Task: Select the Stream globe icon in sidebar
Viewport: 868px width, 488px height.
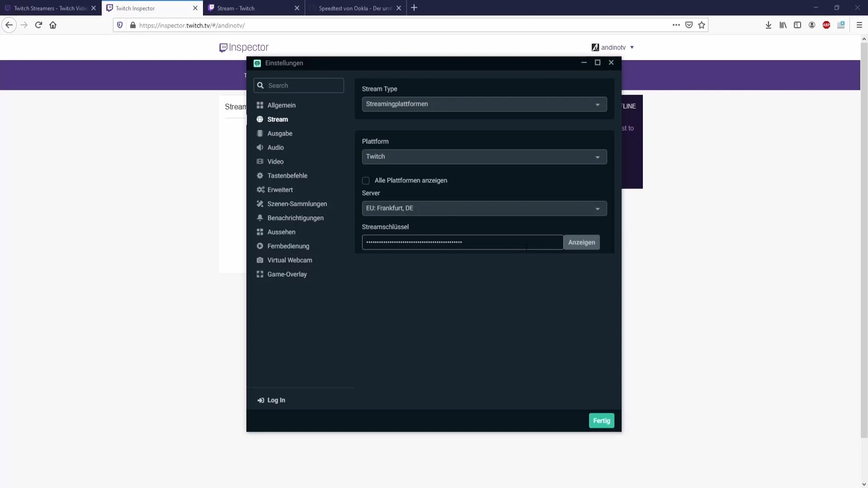Action: click(x=260, y=119)
